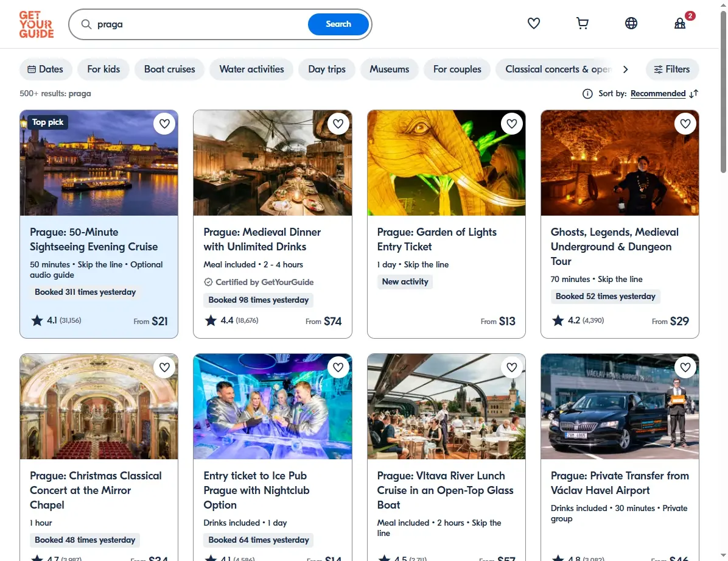Image resolution: width=728 pixels, height=561 pixels.
Task: Save Medieval Dinner with Unlimited Drinks to wishlist
Action: 338,124
